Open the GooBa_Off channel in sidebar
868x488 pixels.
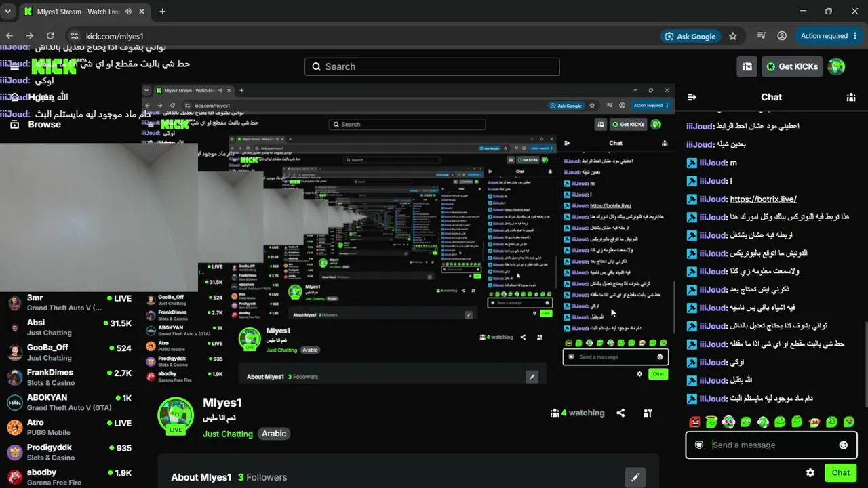coord(71,352)
